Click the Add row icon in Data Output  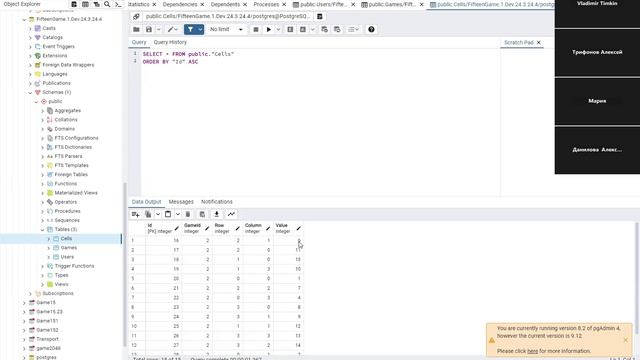click(136, 214)
